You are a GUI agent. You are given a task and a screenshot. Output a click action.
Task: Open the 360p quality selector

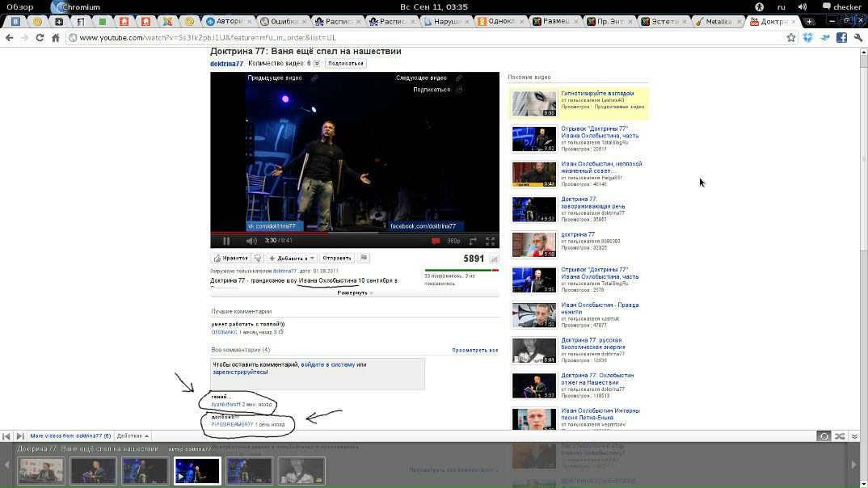(x=453, y=241)
